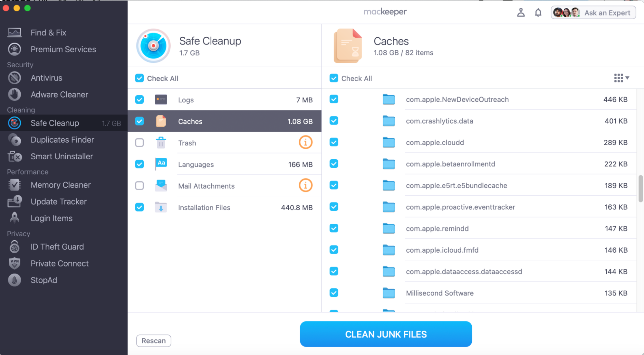Viewport: 644px width, 355px height.
Task: Open the user account profile icon
Action: 521,13
